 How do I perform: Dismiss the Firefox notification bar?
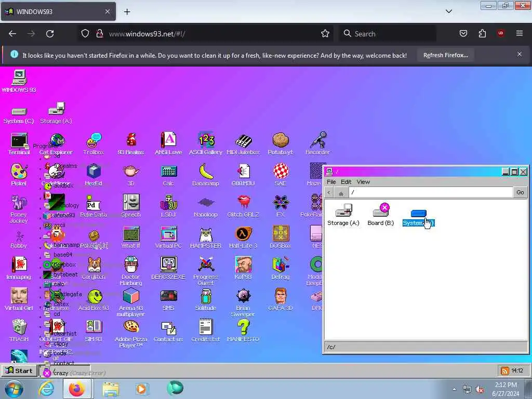coord(520,54)
